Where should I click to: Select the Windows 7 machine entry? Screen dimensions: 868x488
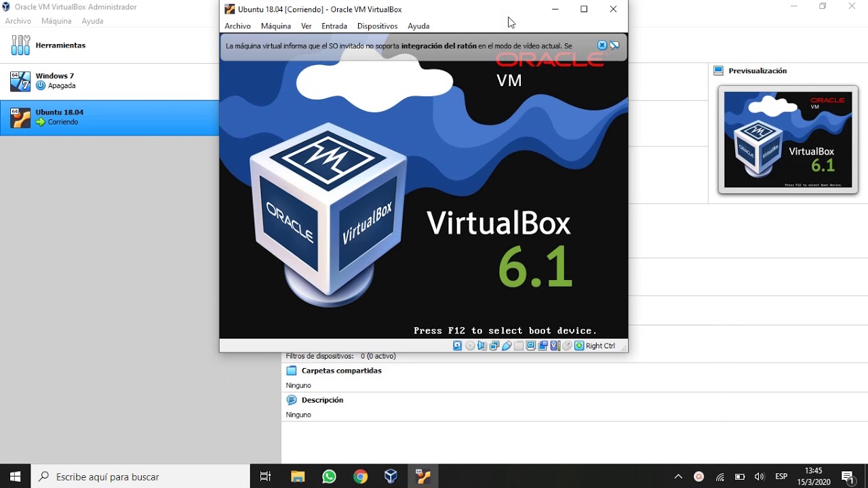pos(109,81)
